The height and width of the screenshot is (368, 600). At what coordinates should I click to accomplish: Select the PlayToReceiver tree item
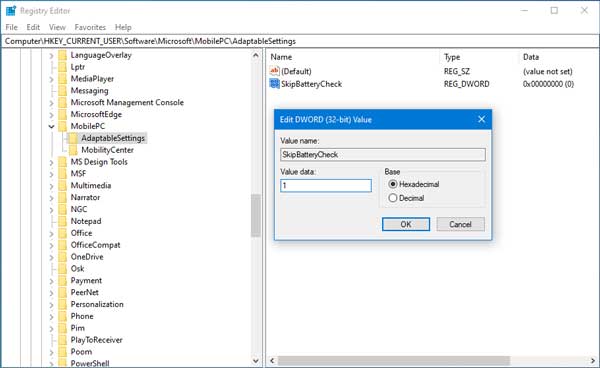tap(96, 340)
